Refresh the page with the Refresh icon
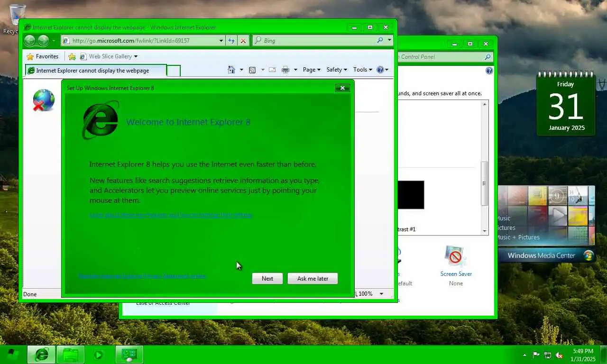The image size is (607, 364). (x=231, y=41)
